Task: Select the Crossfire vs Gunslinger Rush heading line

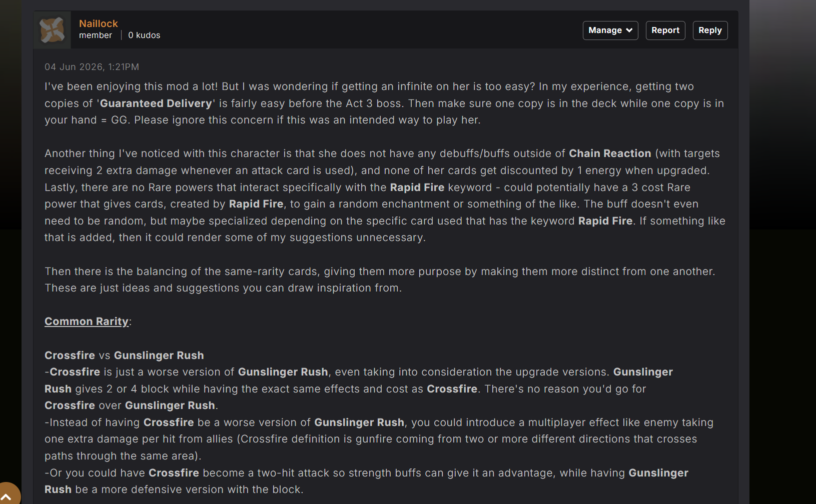Action: point(124,355)
